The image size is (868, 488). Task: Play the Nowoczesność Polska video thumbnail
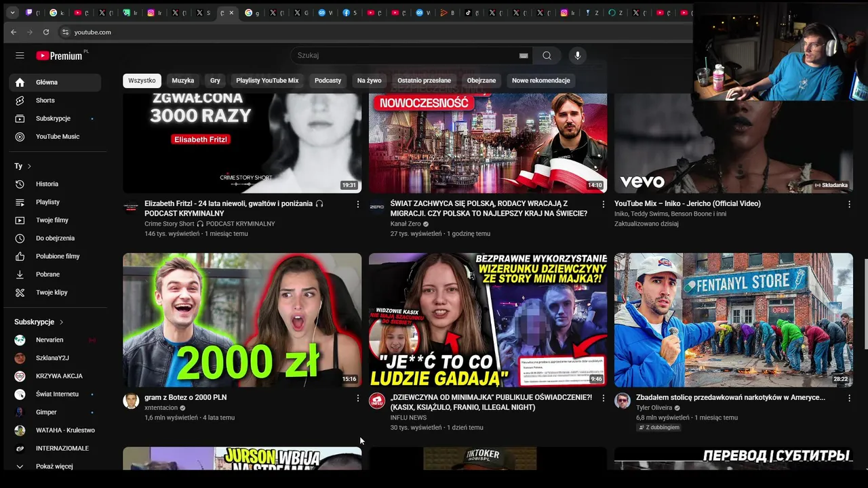point(488,143)
